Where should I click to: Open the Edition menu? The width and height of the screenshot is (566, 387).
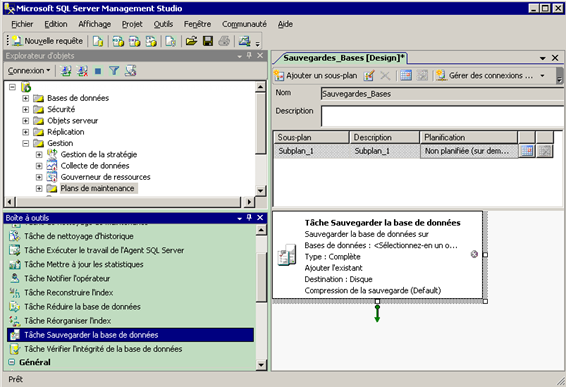click(56, 24)
